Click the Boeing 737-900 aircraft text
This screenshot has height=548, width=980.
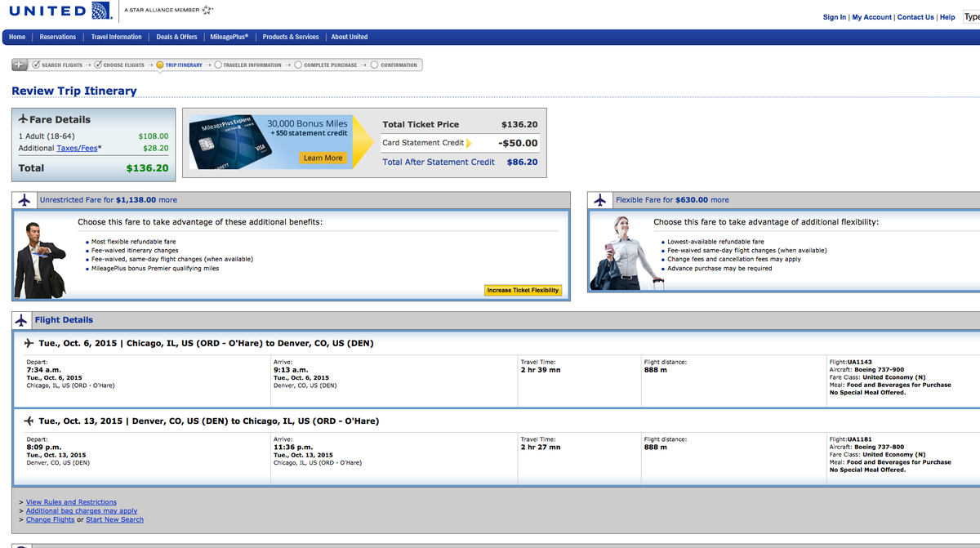pyautogui.click(x=880, y=370)
